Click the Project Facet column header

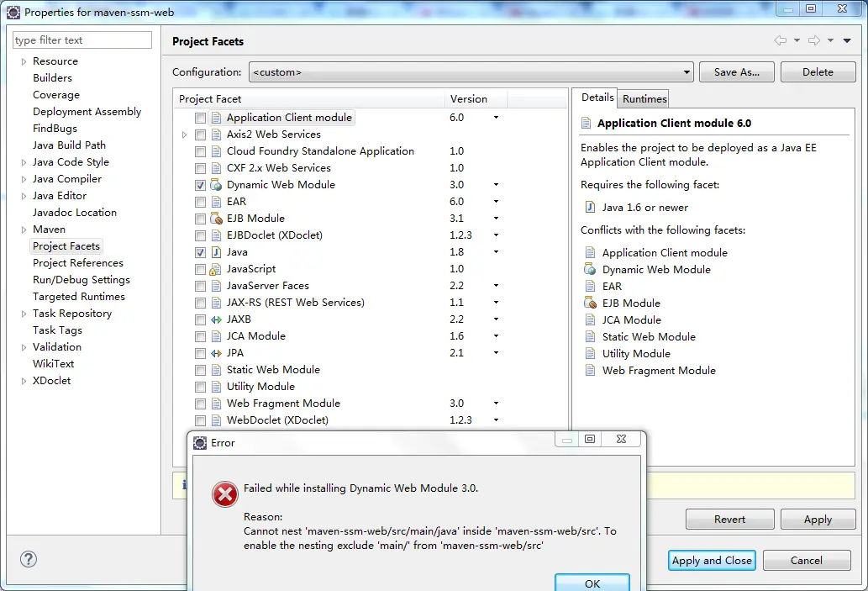[309, 98]
